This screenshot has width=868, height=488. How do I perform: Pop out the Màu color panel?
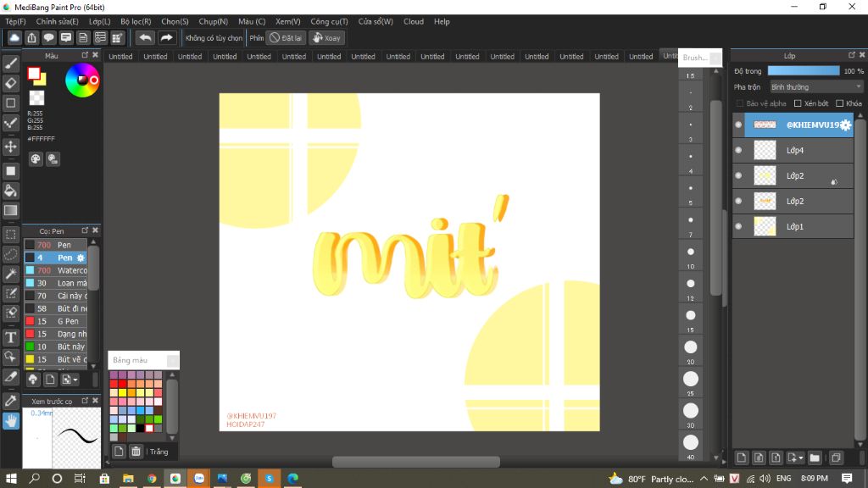point(85,55)
